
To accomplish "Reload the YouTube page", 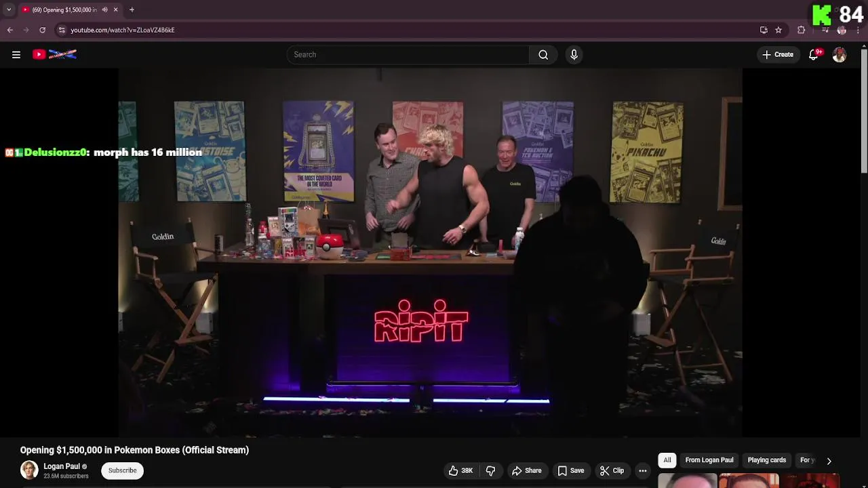I will coord(43,30).
